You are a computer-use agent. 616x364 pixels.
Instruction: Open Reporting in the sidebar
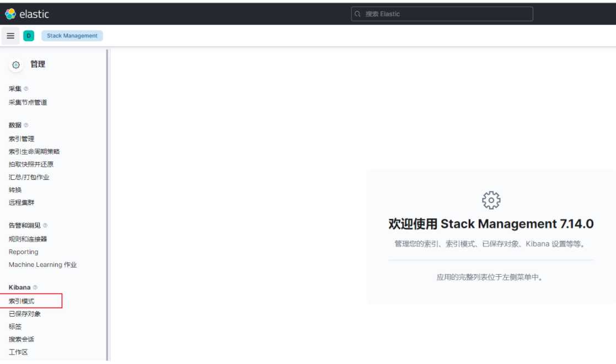[24, 252]
